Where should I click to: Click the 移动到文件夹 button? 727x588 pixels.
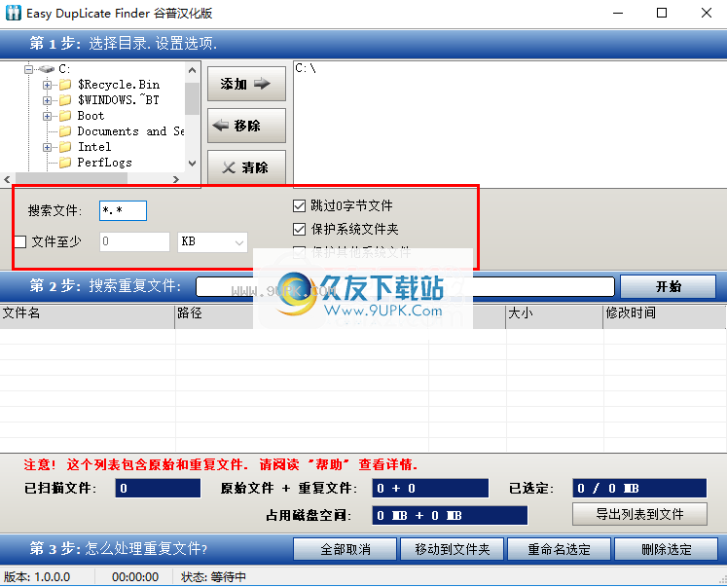click(452, 549)
